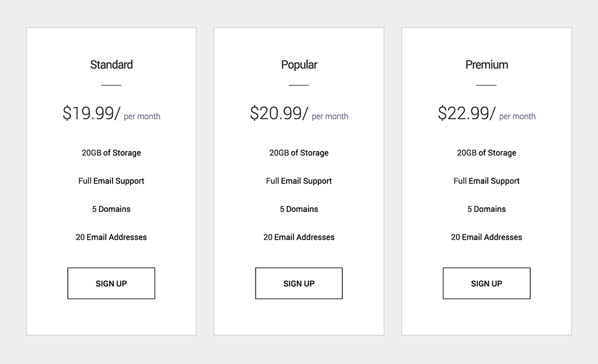Select the Premium plan title
598x364 pixels.
(487, 65)
